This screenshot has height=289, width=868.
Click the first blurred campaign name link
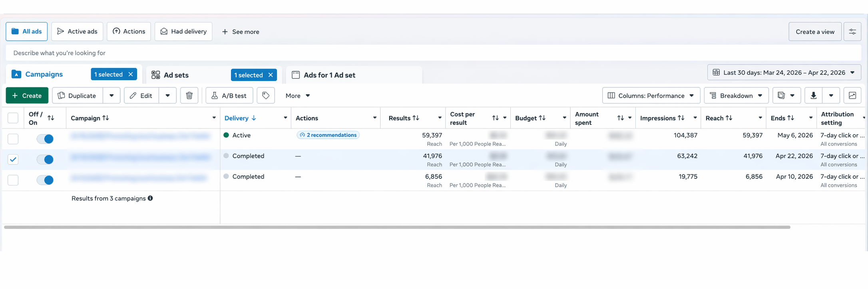click(x=140, y=136)
